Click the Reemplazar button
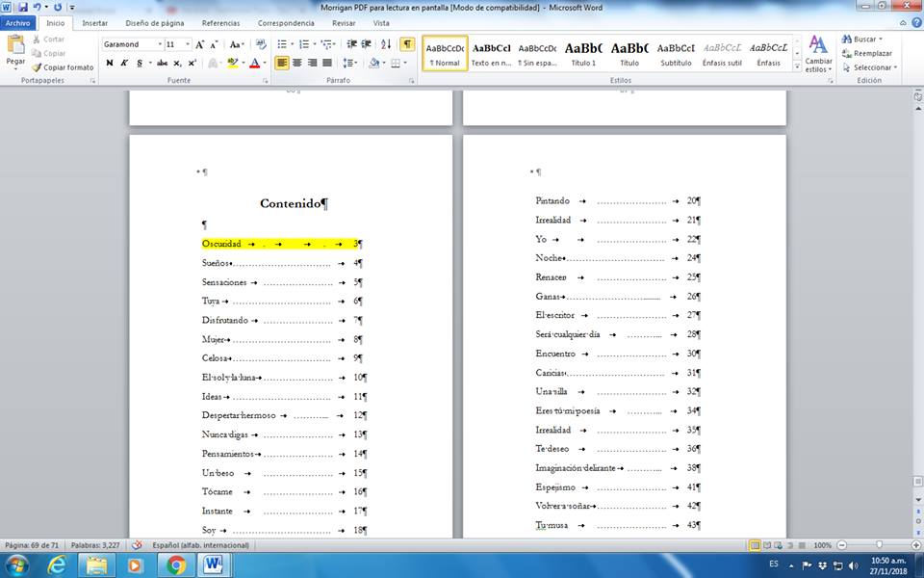This screenshot has height=578, width=924. [871, 54]
